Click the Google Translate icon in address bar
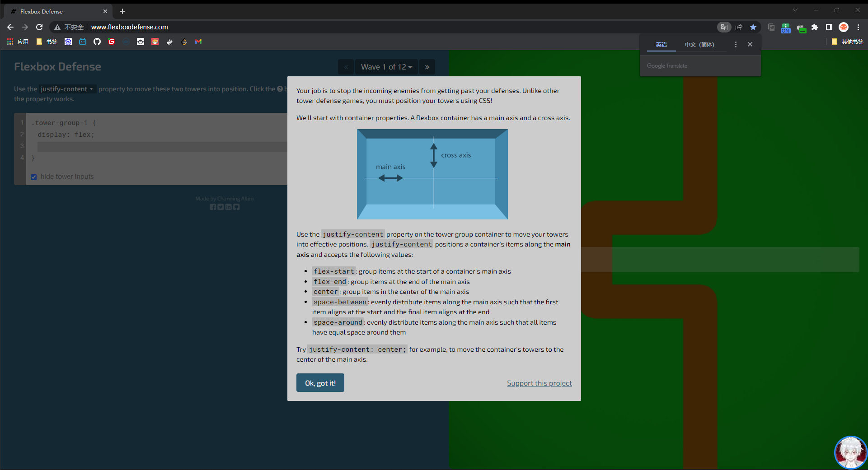Viewport: 868px width, 470px height. coord(724,27)
